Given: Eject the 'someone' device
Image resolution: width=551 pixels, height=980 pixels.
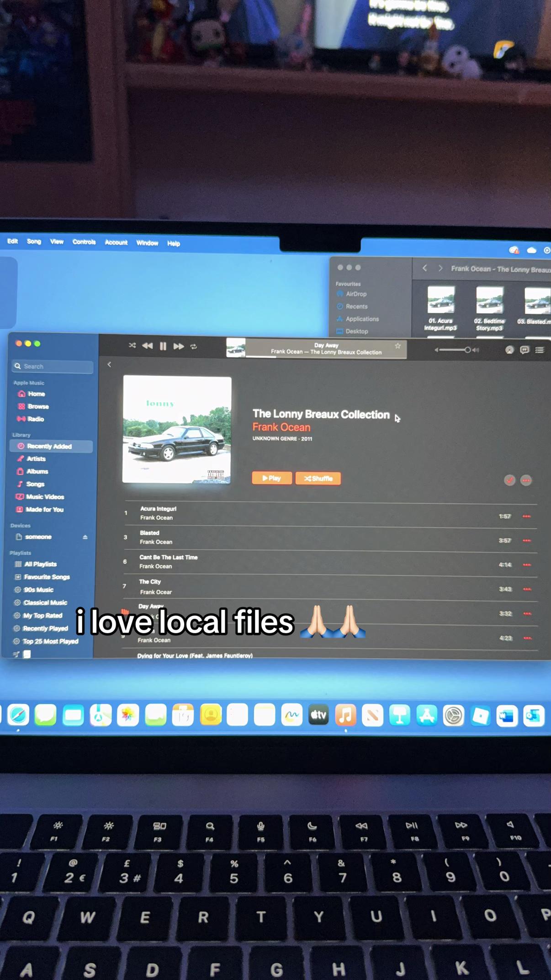Looking at the screenshot, I should pyautogui.click(x=85, y=537).
